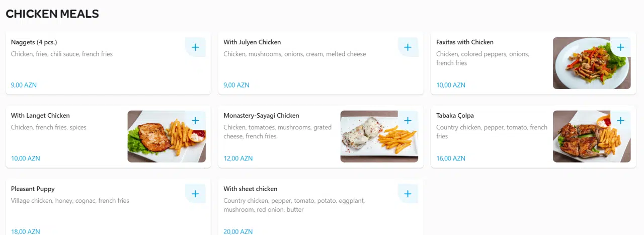Select the With sheet chicken title
This screenshot has width=644, height=235.
pyautogui.click(x=251, y=189)
